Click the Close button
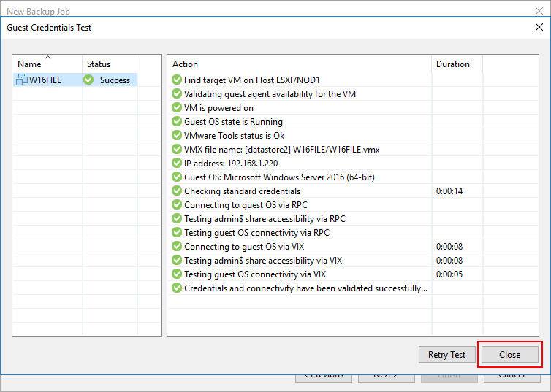Image resolution: width=551 pixels, height=392 pixels. click(509, 355)
